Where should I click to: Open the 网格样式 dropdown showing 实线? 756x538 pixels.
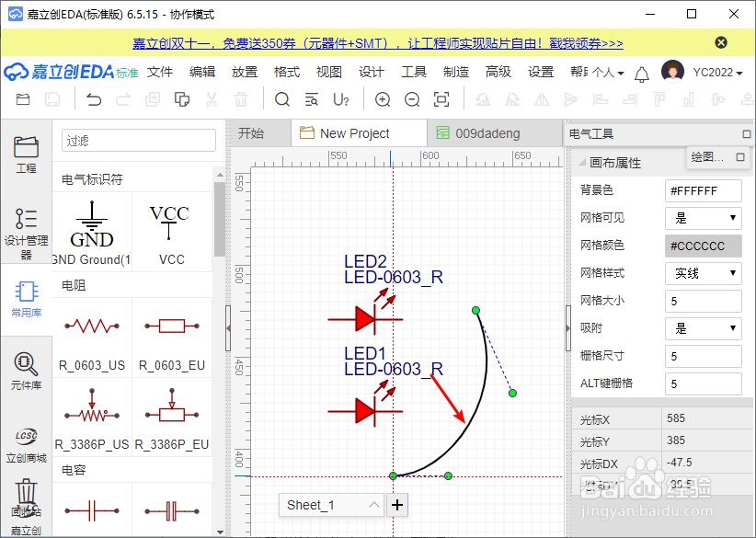click(703, 273)
